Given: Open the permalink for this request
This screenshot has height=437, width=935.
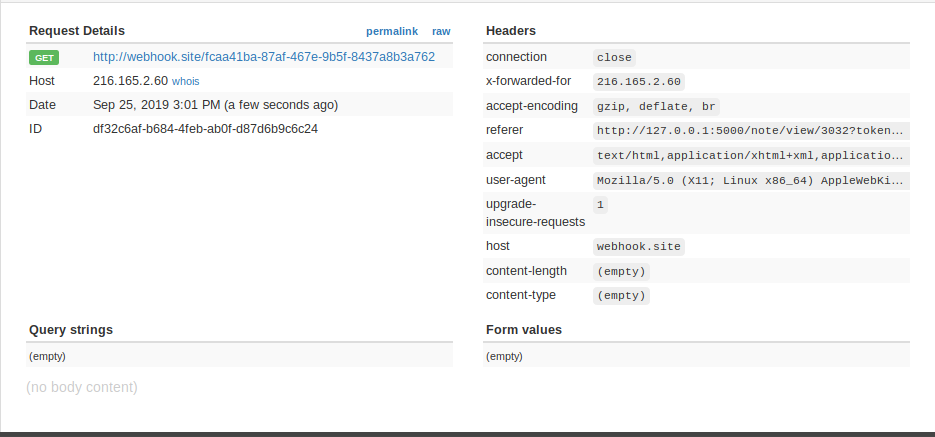Looking at the screenshot, I should (x=392, y=31).
